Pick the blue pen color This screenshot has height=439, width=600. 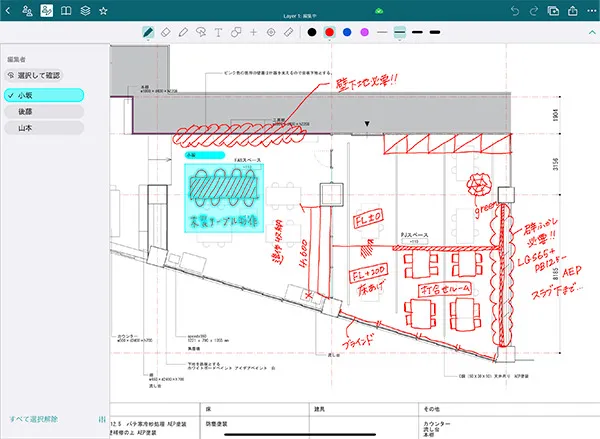347,33
